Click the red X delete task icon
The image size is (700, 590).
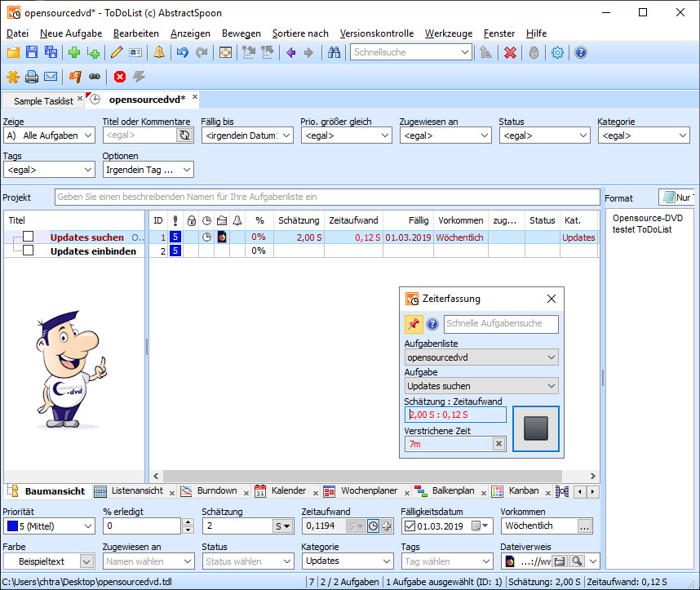510,52
